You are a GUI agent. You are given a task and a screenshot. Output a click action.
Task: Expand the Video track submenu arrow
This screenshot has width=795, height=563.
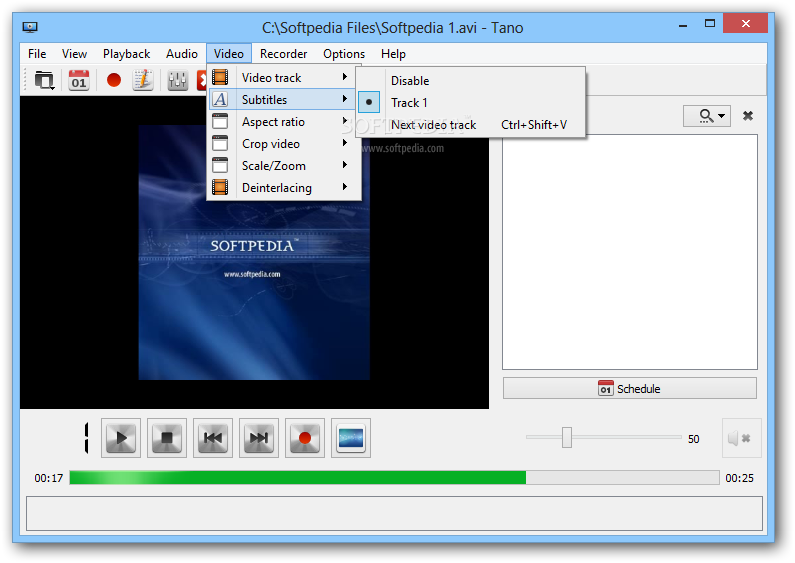click(x=345, y=77)
